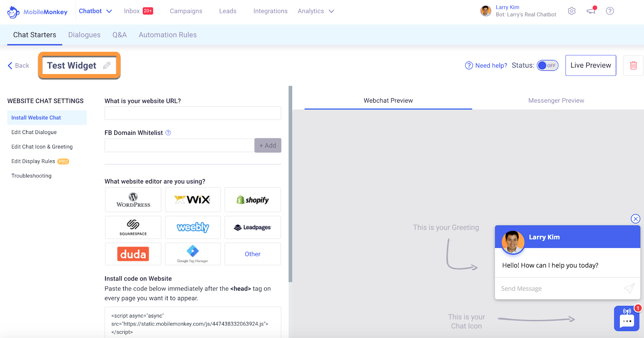Toggle the widget Status switch on
Image resolution: width=644 pixels, height=338 pixels.
[x=548, y=66]
